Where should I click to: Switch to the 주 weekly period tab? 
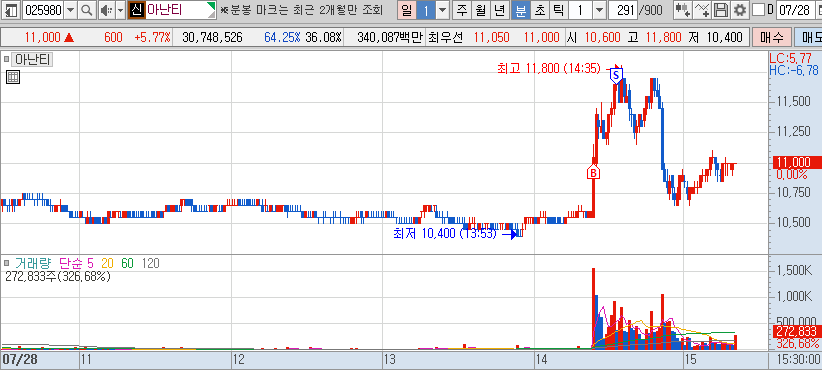click(x=461, y=10)
